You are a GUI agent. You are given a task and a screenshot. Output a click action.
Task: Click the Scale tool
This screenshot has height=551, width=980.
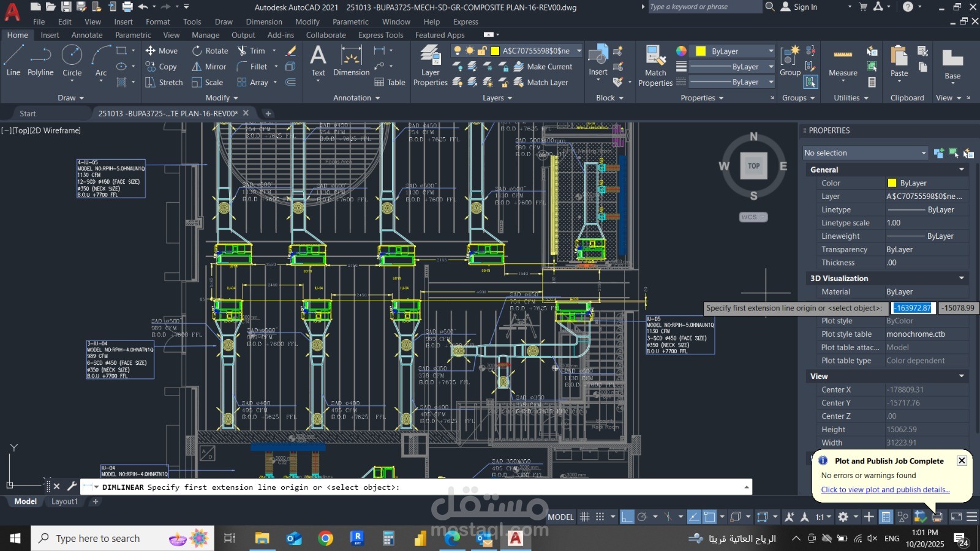point(208,82)
